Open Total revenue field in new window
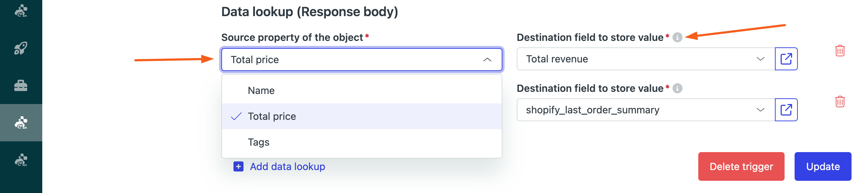Viewport: 868px width, 193px height. 786,59
